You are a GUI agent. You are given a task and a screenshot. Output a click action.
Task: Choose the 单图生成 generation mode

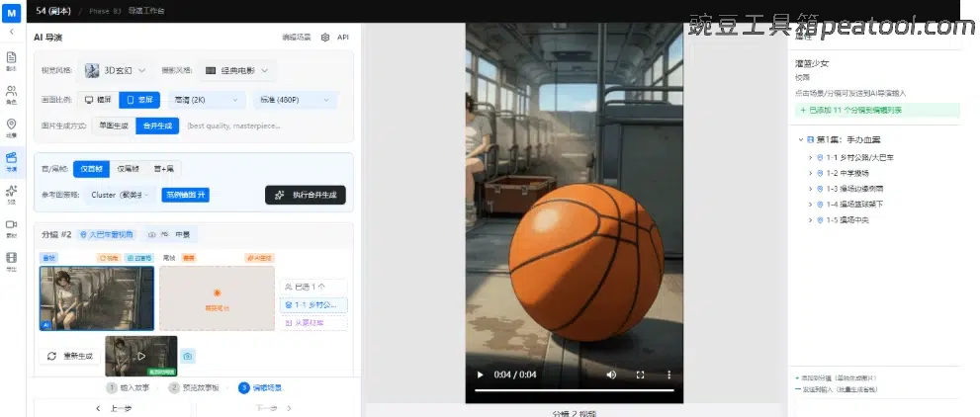coord(113,125)
